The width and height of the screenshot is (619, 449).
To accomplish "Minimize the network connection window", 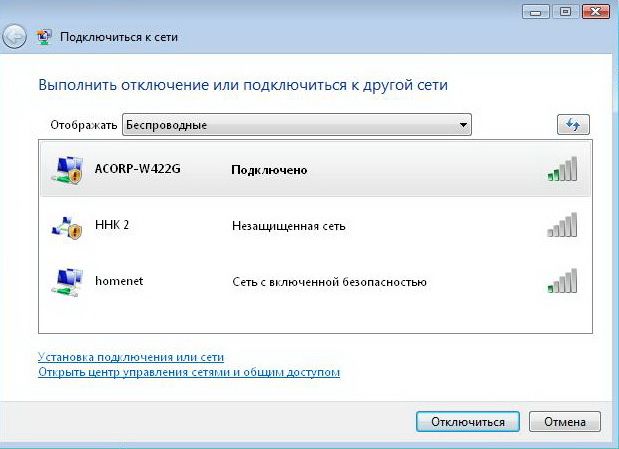I will tap(536, 12).
